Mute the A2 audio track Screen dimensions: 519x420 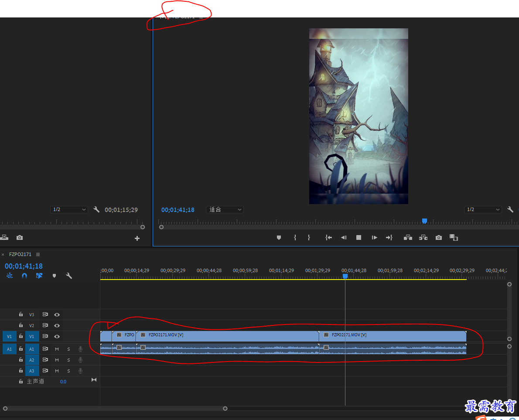click(57, 360)
